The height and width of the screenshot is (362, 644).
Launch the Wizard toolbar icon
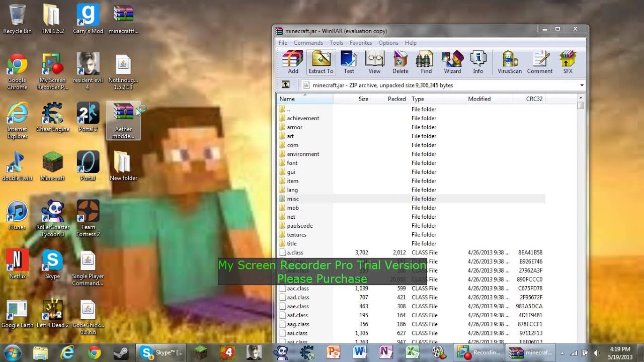point(452,62)
